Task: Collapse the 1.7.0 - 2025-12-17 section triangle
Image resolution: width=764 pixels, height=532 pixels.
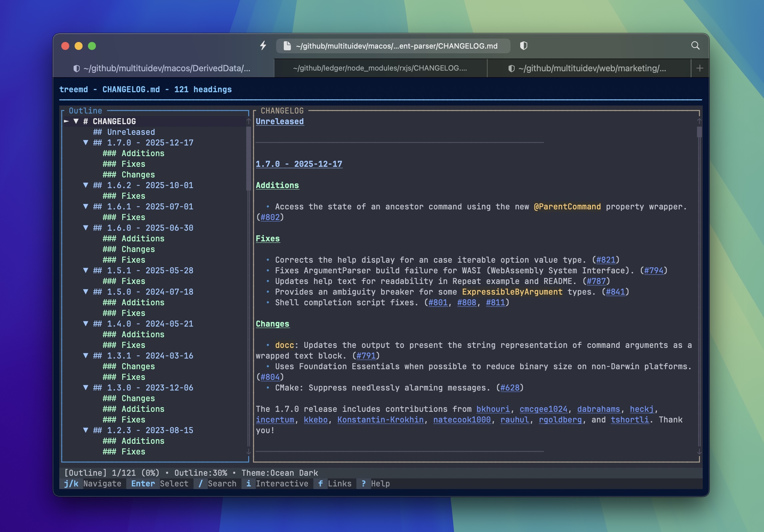Action: point(86,143)
